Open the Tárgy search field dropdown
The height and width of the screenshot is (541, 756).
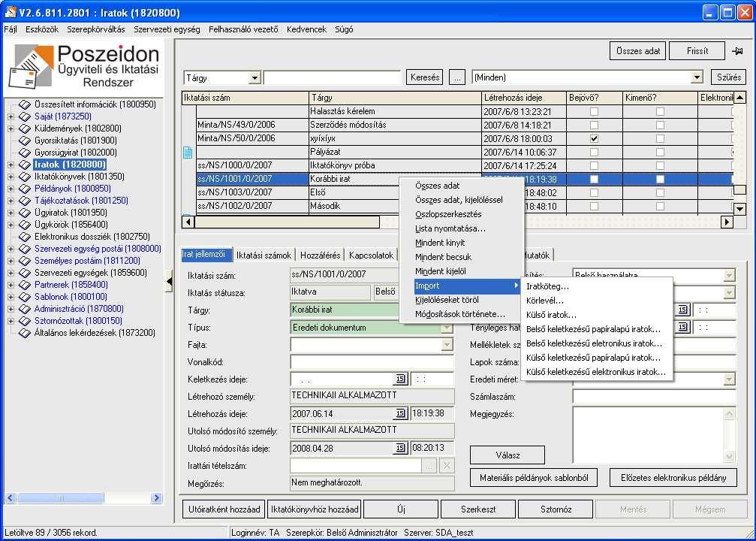click(255, 77)
